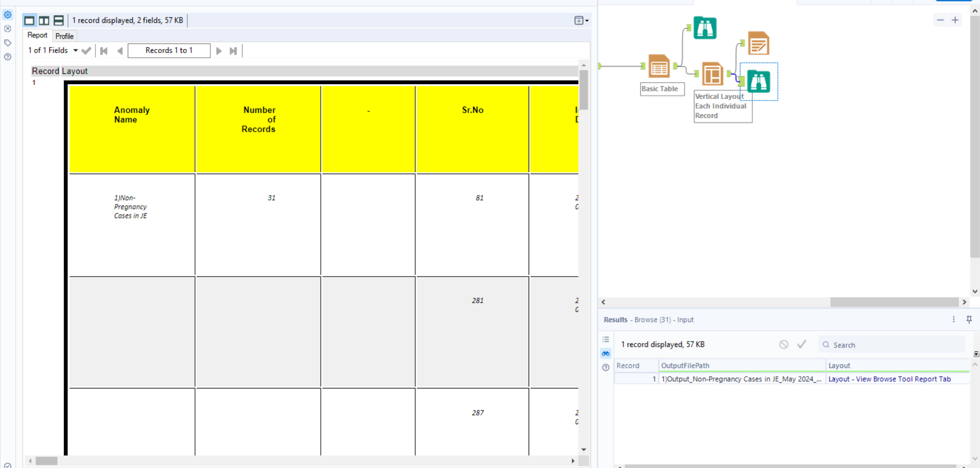Viewport: 980px width, 468px height.
Task: Click the apply checkmark icon in Results
Action: point(802,344)
